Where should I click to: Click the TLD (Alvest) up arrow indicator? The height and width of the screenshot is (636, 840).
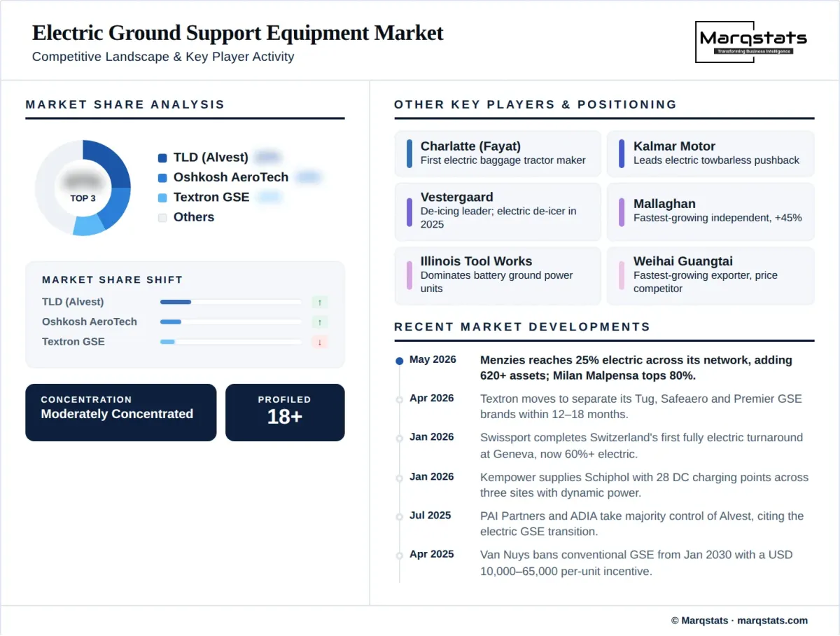pyautogui.click(x=320, y=303)
